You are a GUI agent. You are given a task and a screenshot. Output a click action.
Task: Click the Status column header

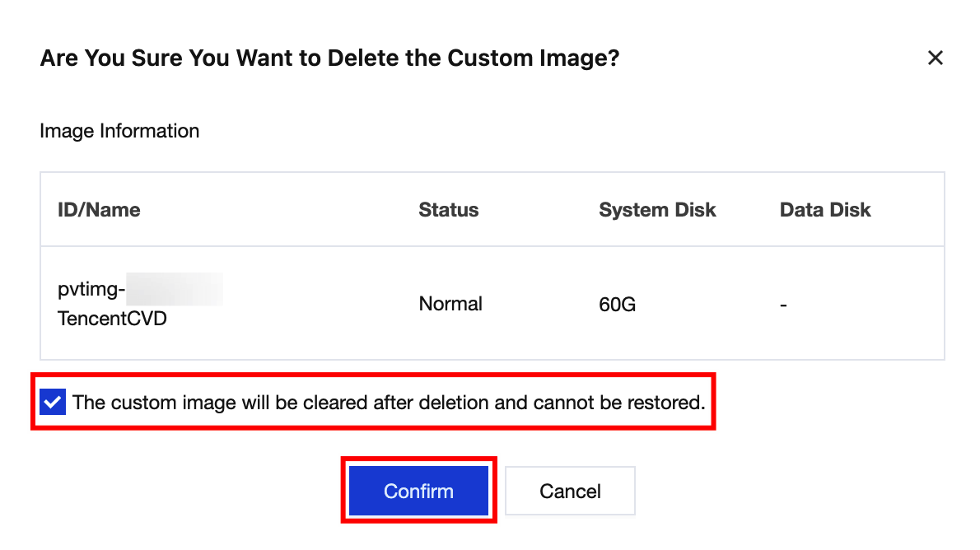(x=448, y=210)
